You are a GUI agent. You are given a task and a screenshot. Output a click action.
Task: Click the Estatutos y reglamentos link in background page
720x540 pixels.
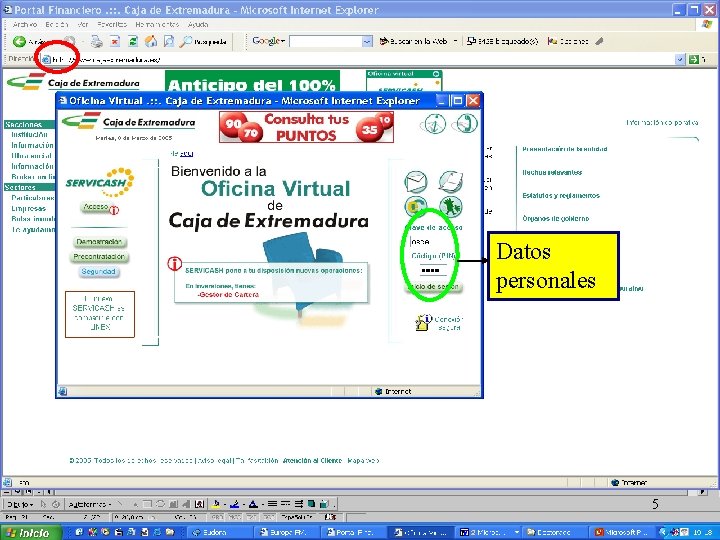pyautogui.click(x=561, y=196)
